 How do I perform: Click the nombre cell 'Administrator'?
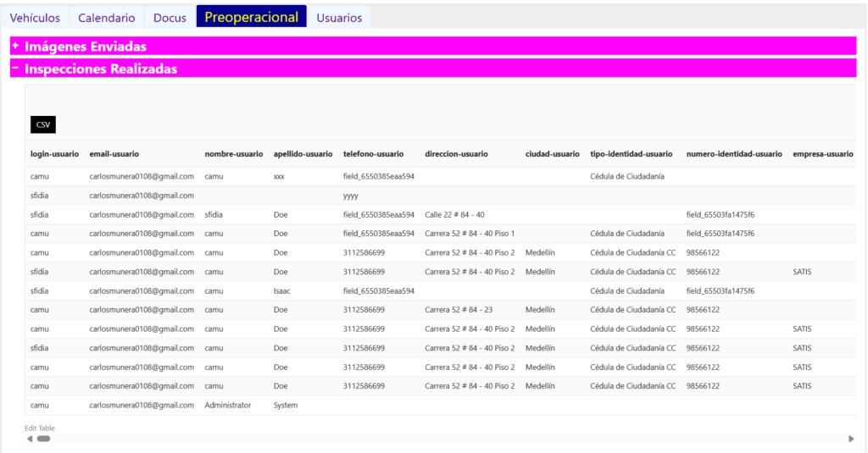[x=227, y=405]
